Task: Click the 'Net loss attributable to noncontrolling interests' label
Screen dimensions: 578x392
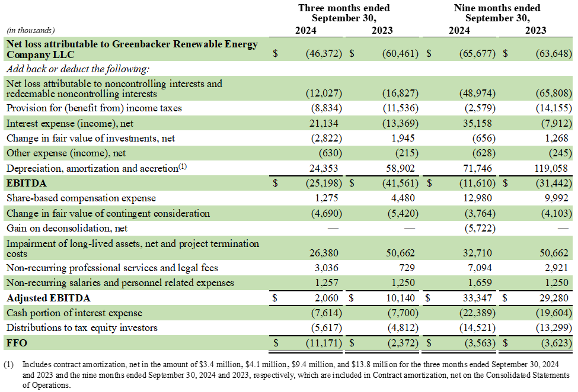Action: tap(114, 89)
